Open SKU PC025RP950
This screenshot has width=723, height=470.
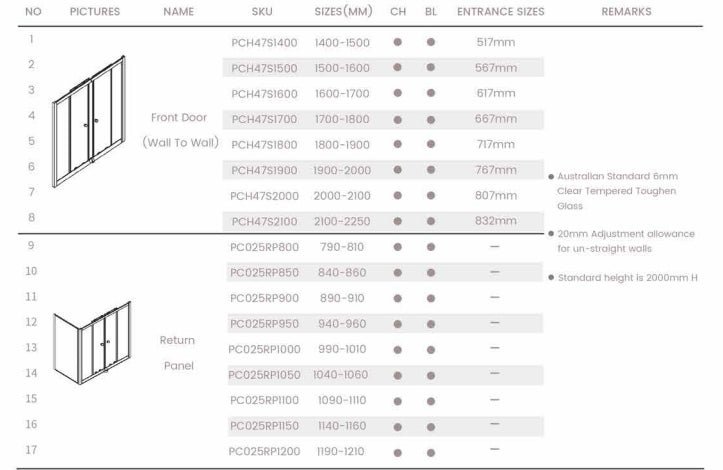point(264,323)
